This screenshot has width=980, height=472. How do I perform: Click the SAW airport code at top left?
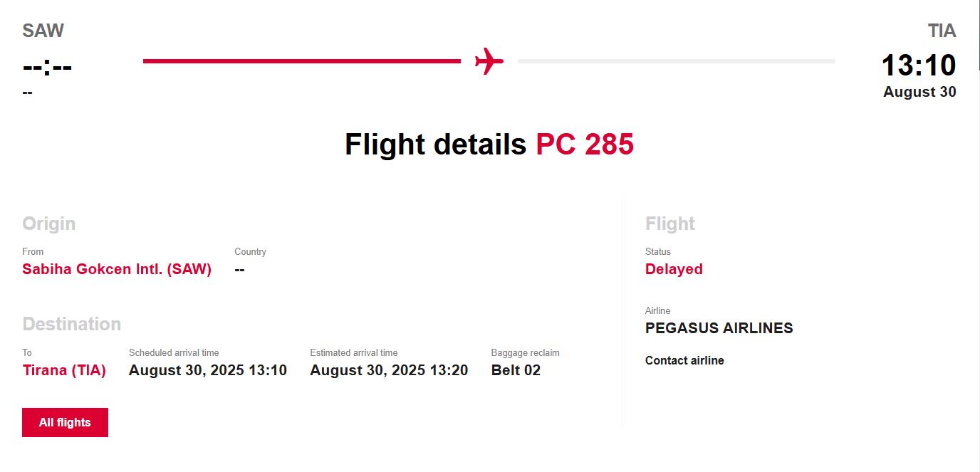pos(43,31)
